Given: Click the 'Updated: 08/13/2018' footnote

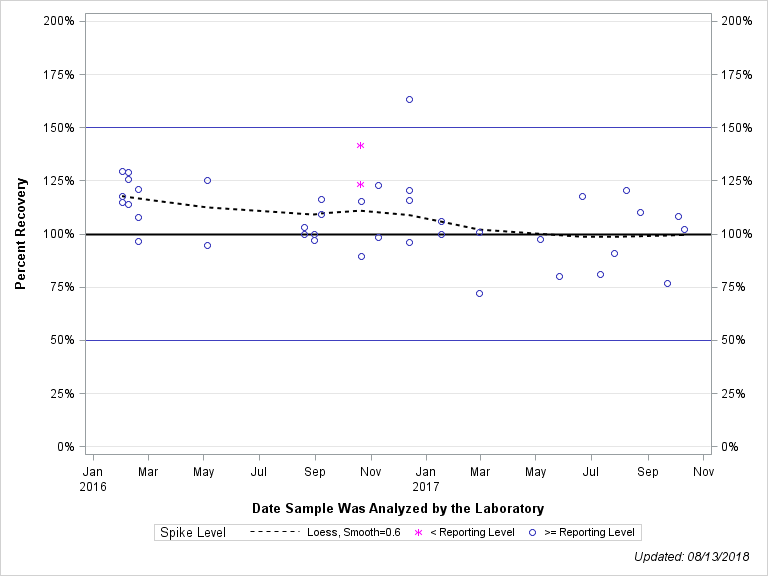Looking at the screenshot, I should pyautogui.click(x=692, y=557).
